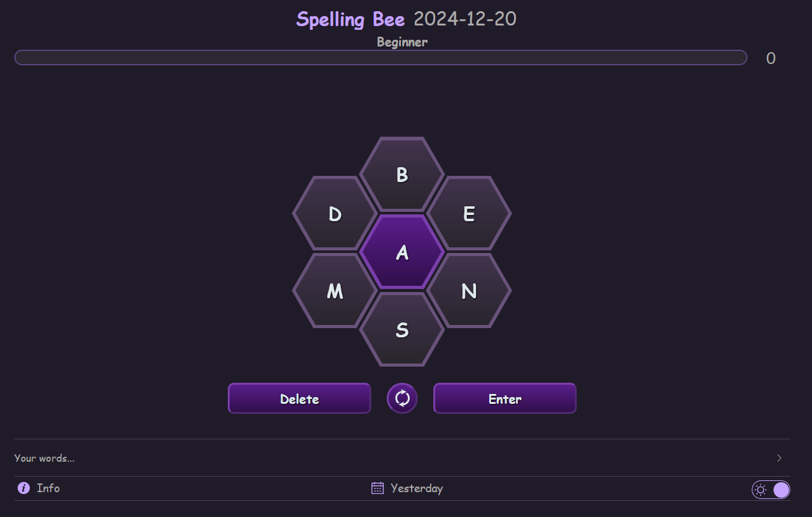Select the hexagon letter M
The image size is (812, 517).
335,290
